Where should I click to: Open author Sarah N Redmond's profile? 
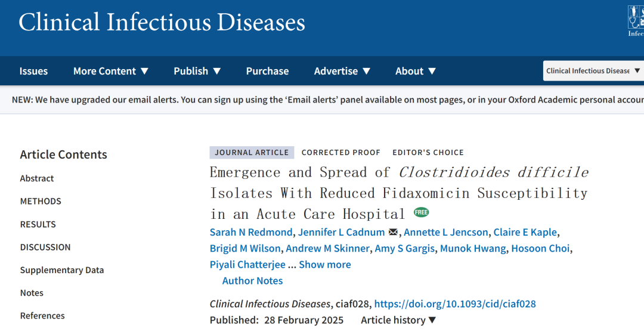coord(251,232)
